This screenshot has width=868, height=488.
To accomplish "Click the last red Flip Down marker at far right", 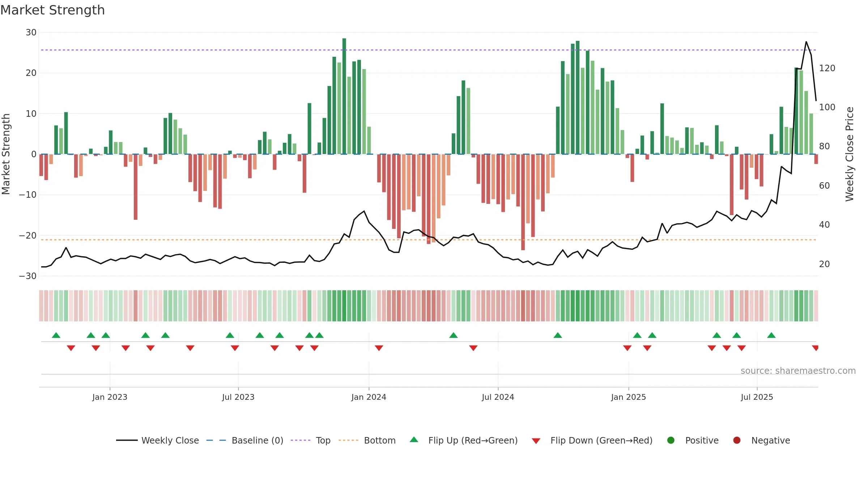I will 815,348.
